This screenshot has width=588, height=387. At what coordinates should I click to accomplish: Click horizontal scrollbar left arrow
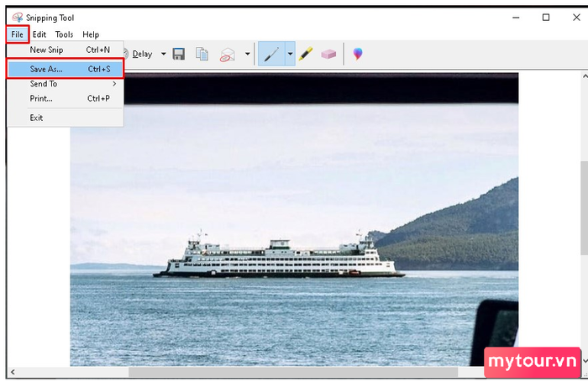(x=13, y=372)
